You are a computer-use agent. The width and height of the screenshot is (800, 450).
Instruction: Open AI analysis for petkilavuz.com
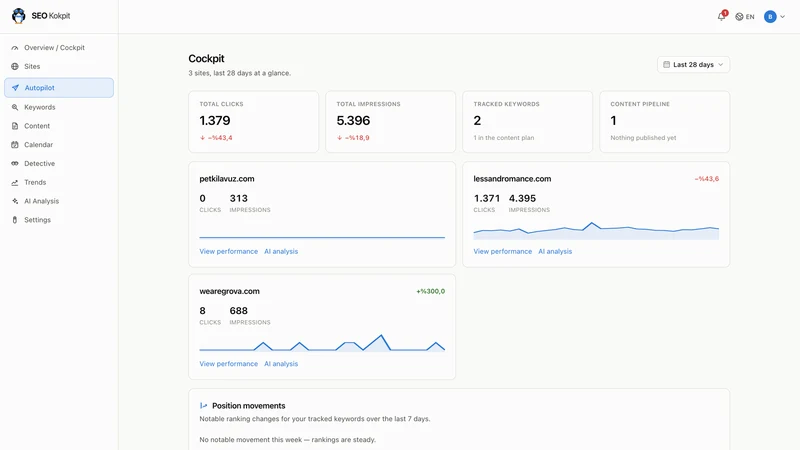(281, 252)
